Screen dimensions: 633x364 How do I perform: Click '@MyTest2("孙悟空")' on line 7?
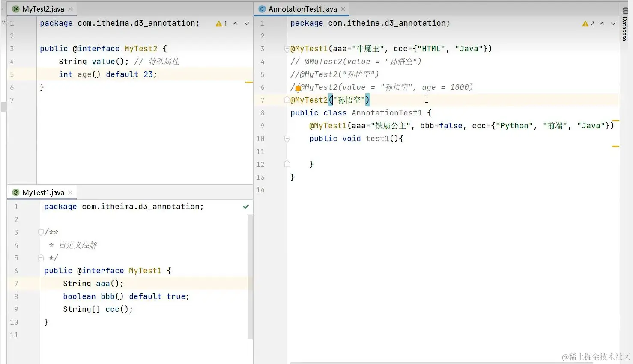330,100
